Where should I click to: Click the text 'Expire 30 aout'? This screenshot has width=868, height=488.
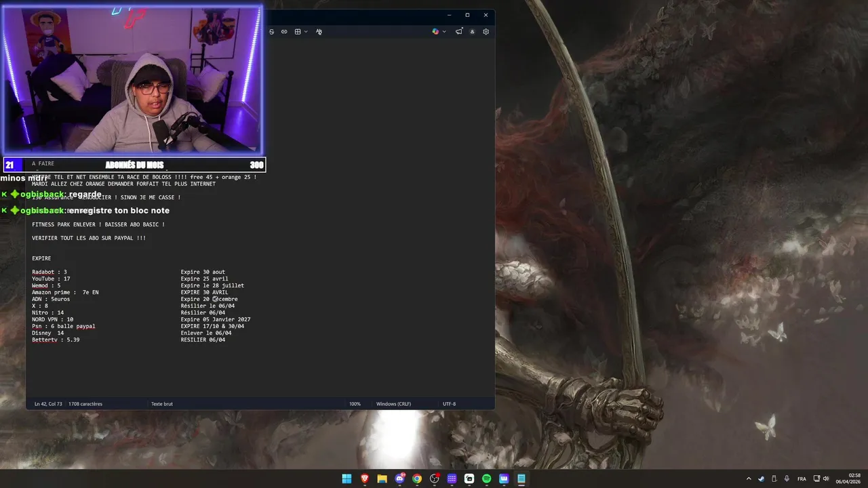203,272
